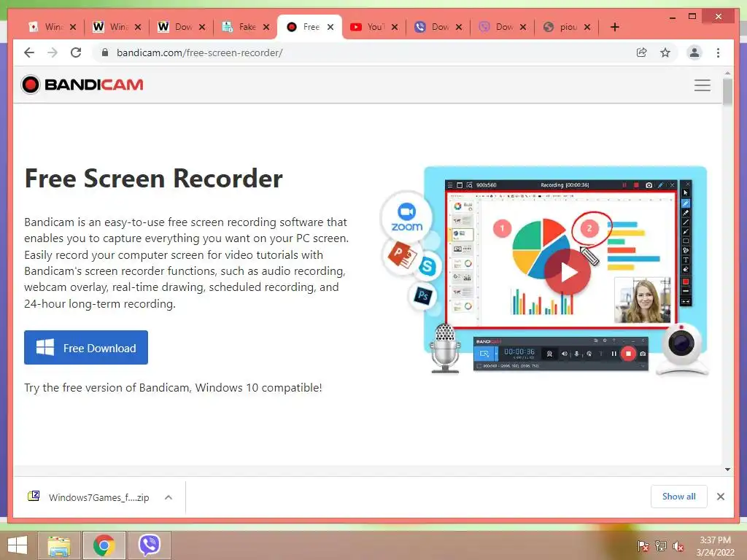The image size is (747, 560).
Task: Click the browser forward arrow
Action: [53, 52]
